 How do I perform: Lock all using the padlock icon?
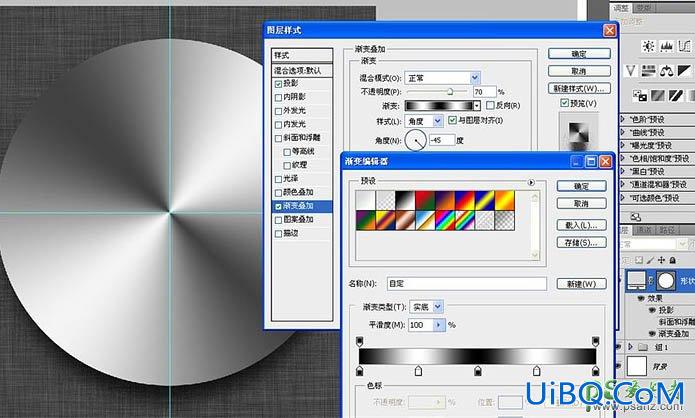coord(672,260)
